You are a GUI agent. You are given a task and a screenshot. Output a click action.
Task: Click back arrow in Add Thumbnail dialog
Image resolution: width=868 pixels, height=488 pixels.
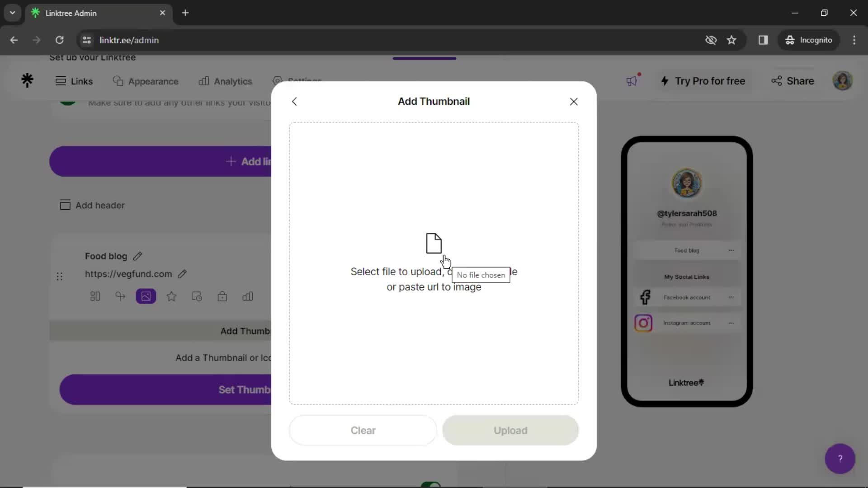(294, 101)
